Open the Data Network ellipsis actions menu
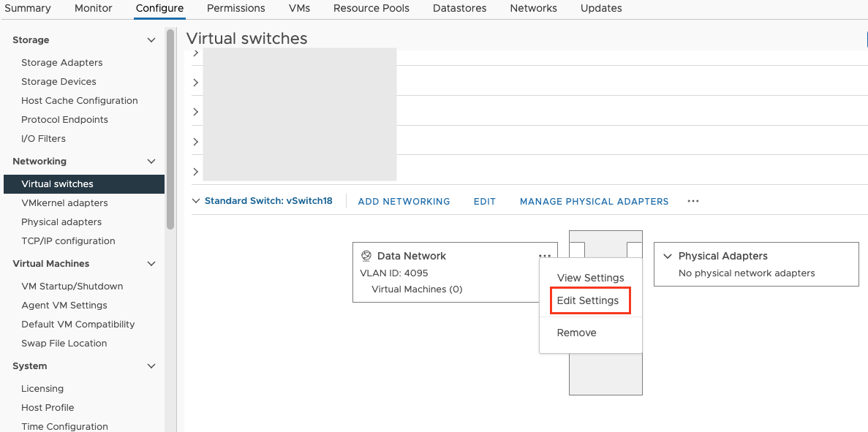This screenshot has width=868, height=432. point(545,256)
